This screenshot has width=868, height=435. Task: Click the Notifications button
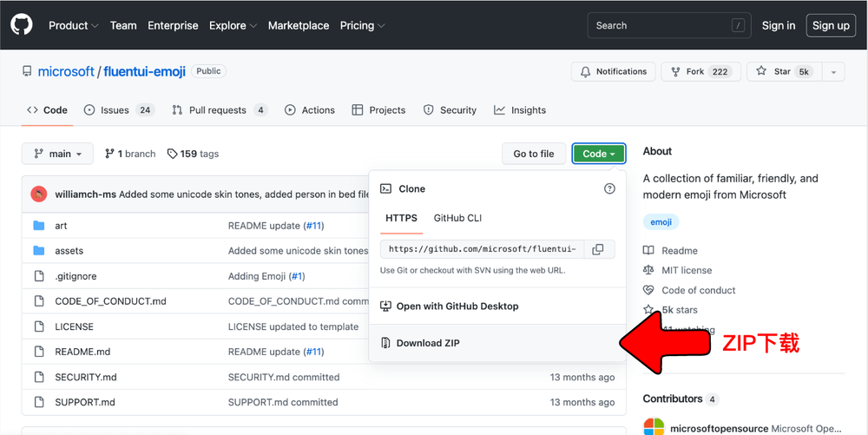(614, 72)
